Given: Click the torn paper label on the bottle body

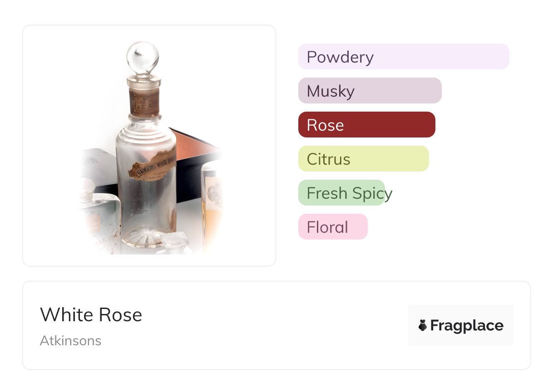Looking at the screenshot, I should [152, 166].
